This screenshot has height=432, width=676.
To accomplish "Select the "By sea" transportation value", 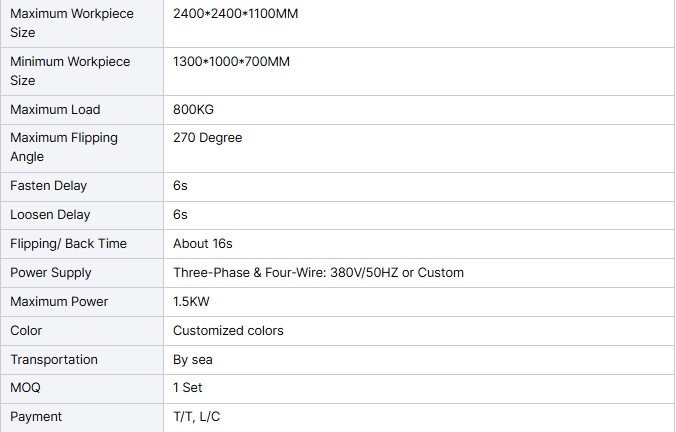I will (192, 360).
